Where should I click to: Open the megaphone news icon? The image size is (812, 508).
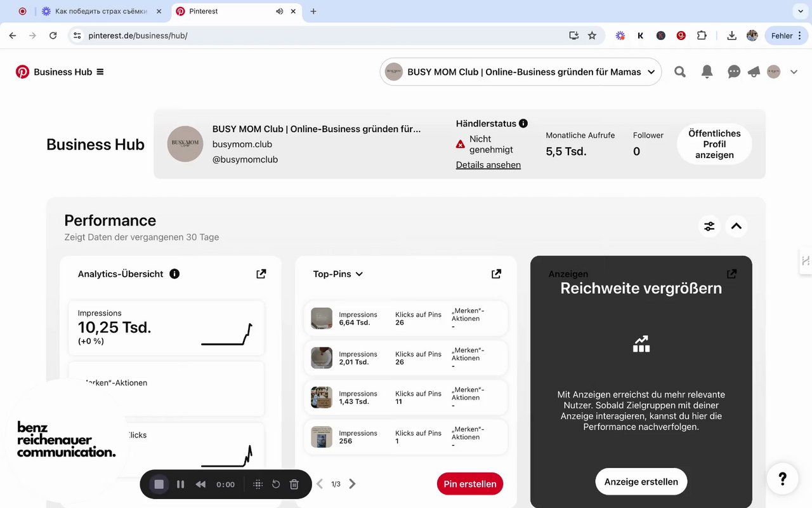point(754,72)
